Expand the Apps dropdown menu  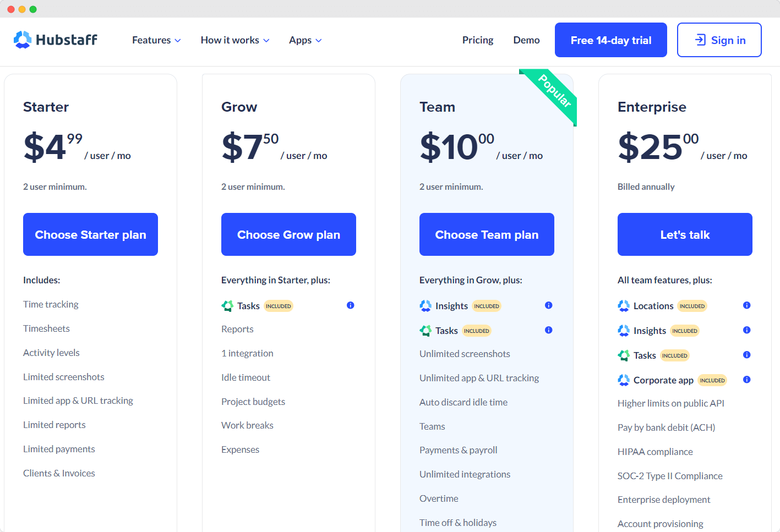(305, 40)
